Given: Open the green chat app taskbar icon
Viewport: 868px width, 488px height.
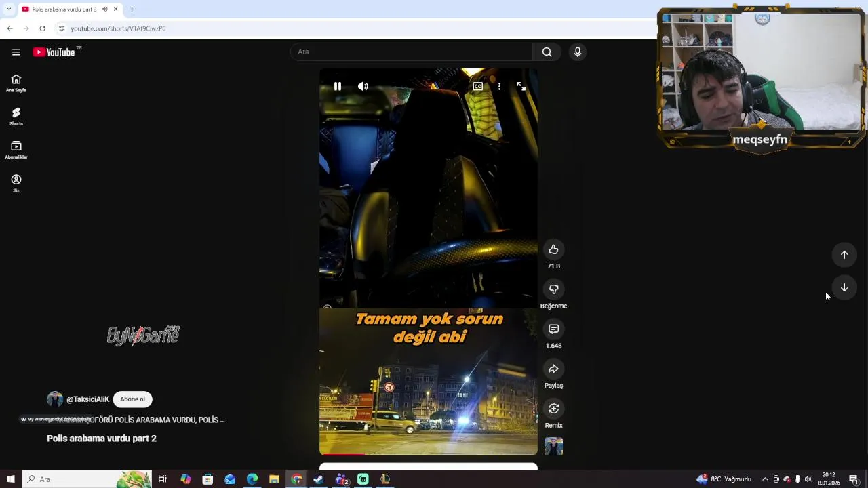Looking at the screenshot, I should [x=363, y=479].
